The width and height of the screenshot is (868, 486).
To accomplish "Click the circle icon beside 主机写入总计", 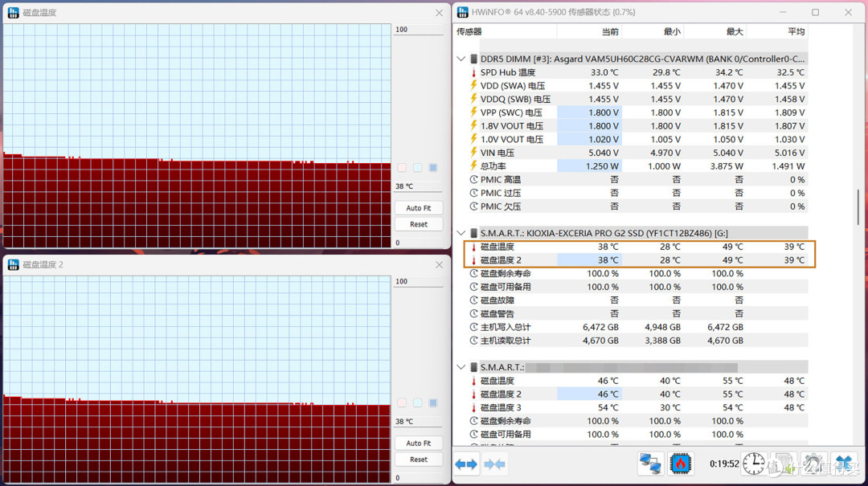I will pos(474,327).
